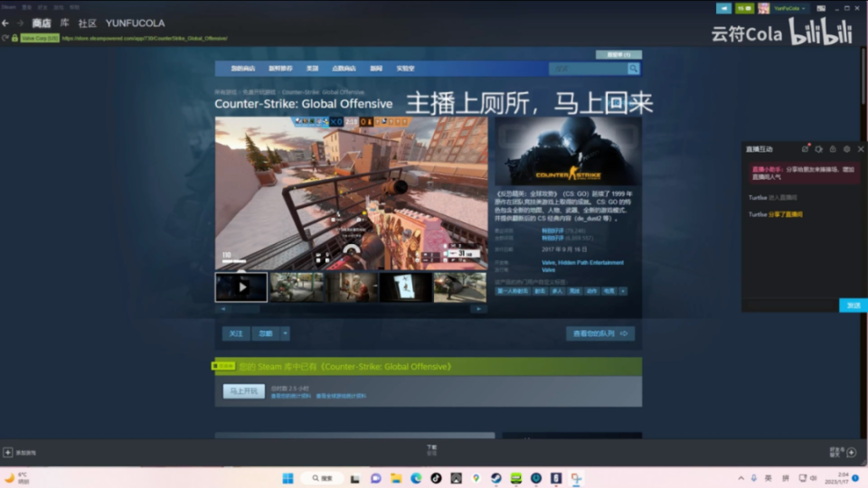The image size is (868, 488).
Task: Click the blue announcements megaphone button
Action: coord(723,8)
